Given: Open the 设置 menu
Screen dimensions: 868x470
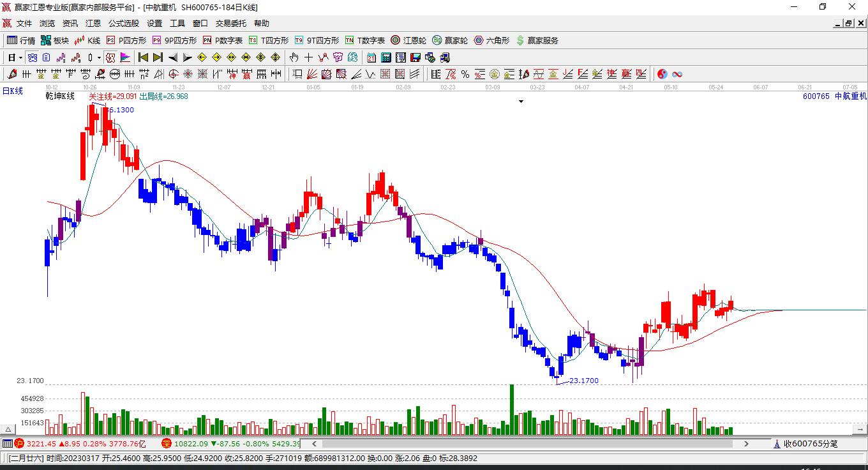Looking at the screenshot, I should 154,24.
